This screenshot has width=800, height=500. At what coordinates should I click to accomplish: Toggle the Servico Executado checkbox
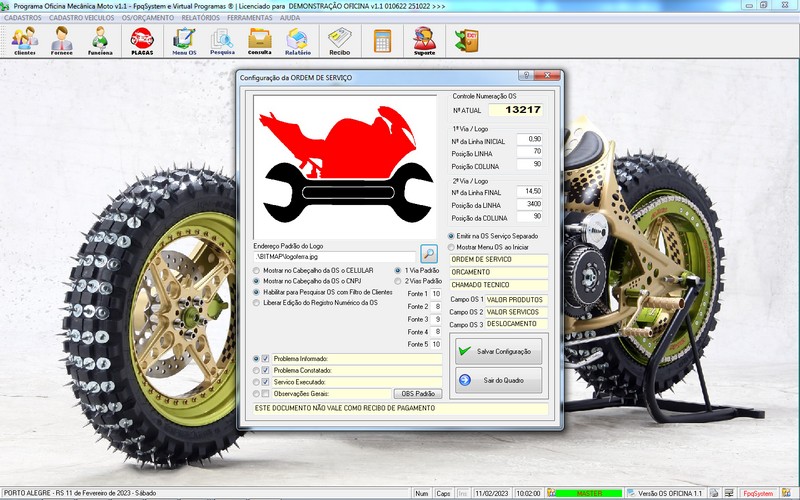[x=265, y=382]
